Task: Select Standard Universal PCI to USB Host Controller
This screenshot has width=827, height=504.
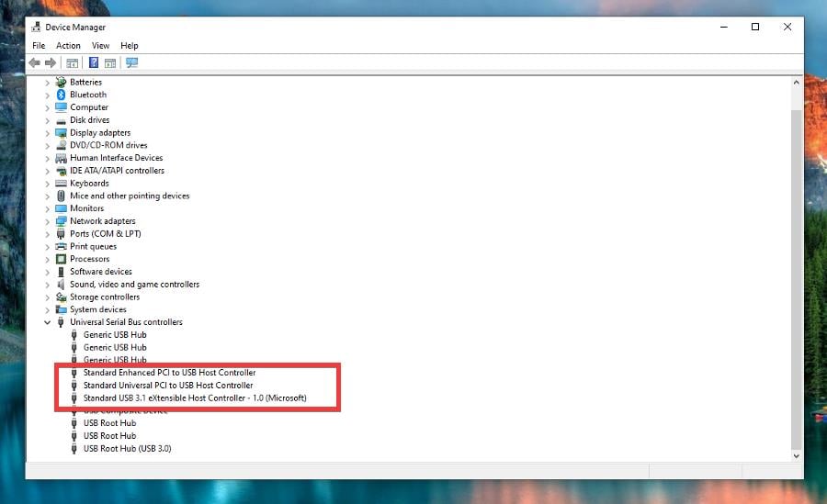Action: (x=168, y=386)
